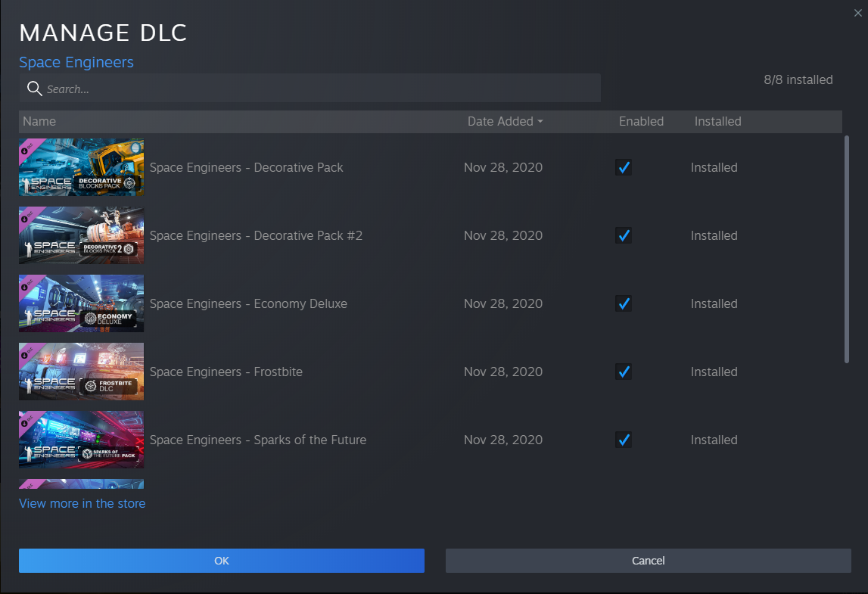Screen dimensions: 868x594
Task: Sort list by Name column header
Action: coord(39,121)
